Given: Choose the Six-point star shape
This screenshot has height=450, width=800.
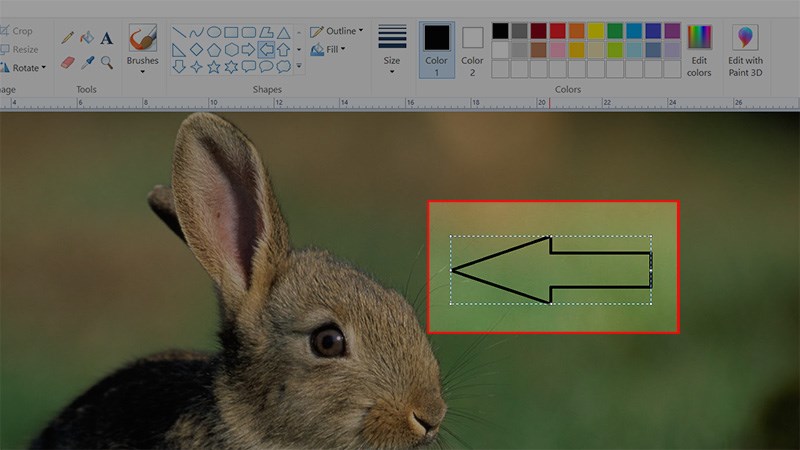Looking at the screenshot, I should (231, 66).
